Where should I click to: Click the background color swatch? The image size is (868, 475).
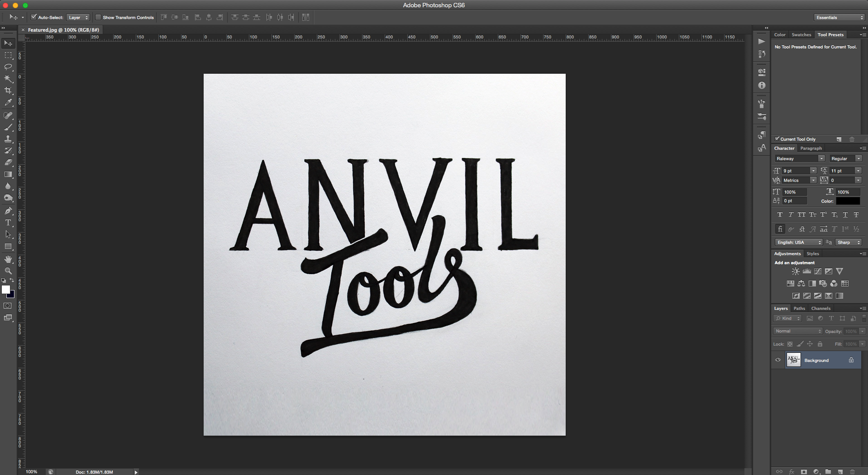(12, 295)
